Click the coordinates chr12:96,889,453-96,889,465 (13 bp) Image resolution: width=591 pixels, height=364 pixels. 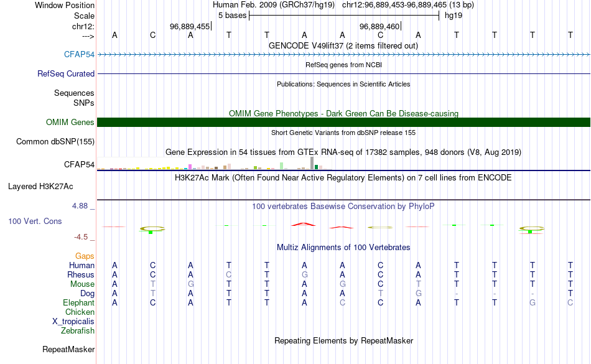pyautogui.click(x=408, y=5)
